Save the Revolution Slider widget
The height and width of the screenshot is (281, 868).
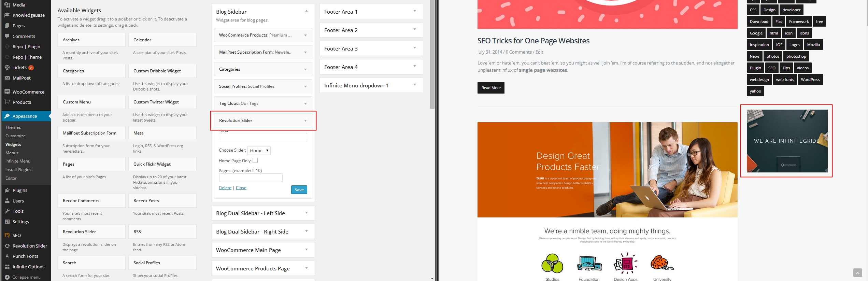299,189
